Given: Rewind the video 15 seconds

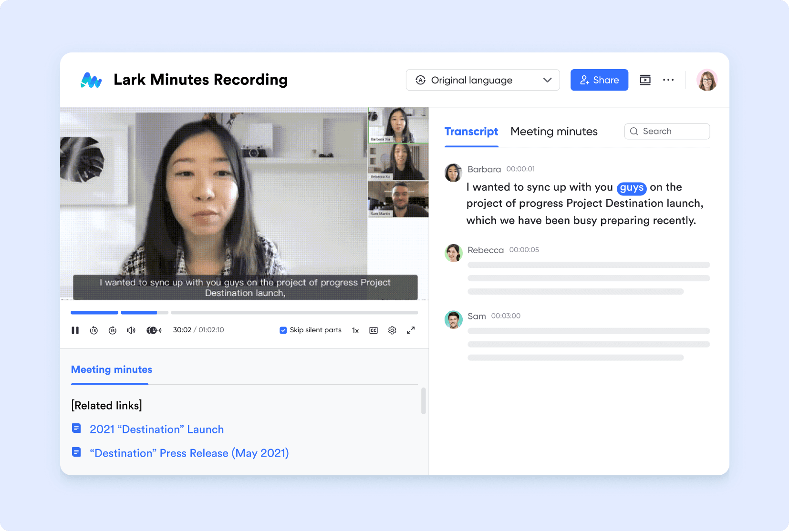Looking at the screenshot, I should point(94,330).
